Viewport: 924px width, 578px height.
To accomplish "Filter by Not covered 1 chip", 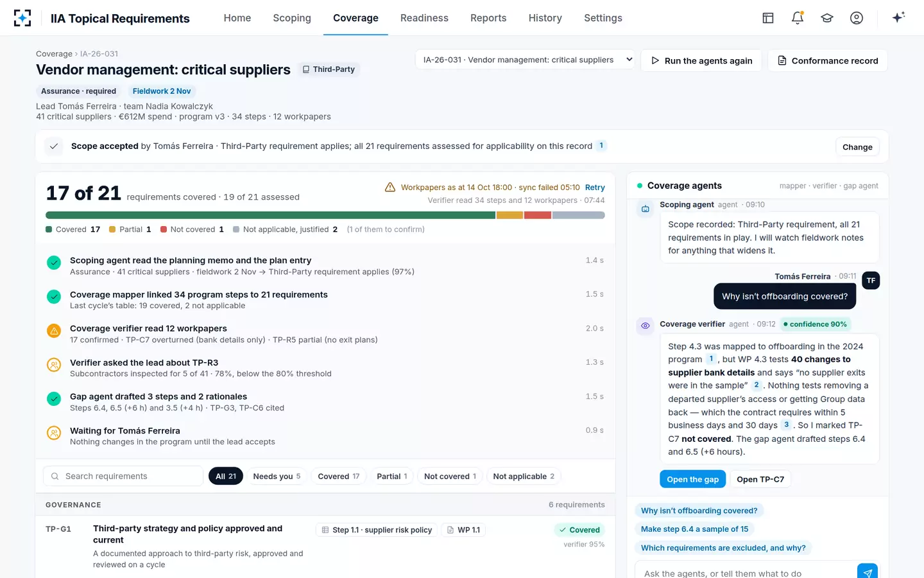I will [450, 476].
